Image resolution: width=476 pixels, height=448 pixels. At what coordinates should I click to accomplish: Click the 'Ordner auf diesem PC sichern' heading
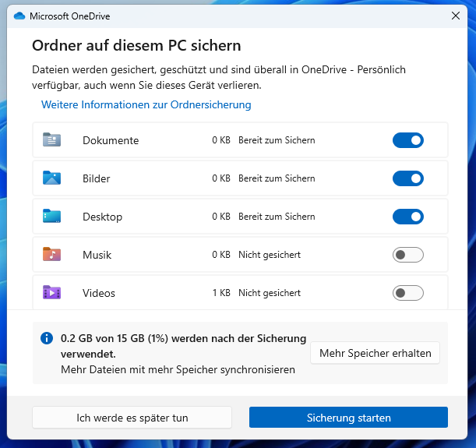(x=136, y=46)
